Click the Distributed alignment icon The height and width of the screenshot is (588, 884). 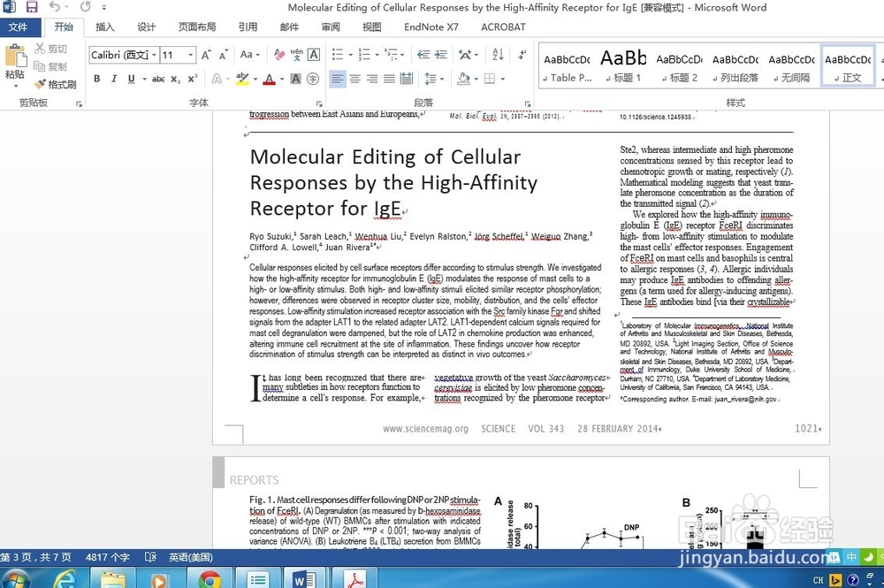(407, 79)
